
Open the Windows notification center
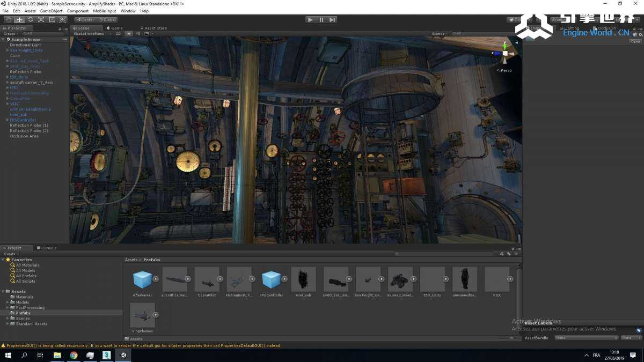(632, 355)
